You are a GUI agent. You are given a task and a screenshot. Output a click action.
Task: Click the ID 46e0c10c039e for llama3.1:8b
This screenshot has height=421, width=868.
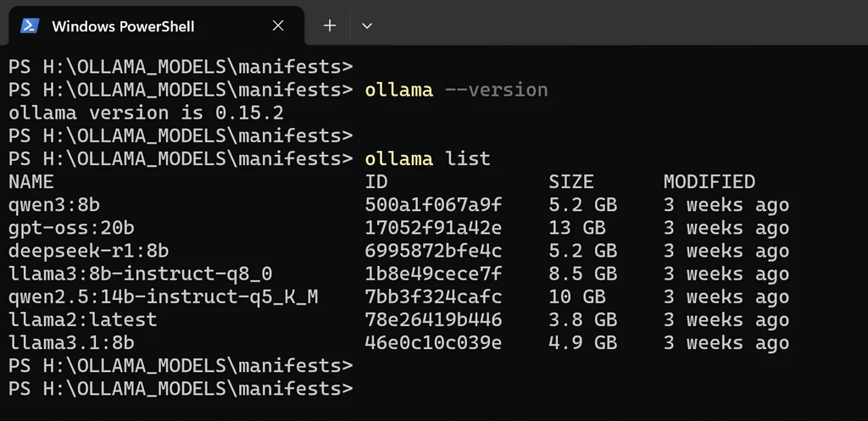[x=433, y=343]
